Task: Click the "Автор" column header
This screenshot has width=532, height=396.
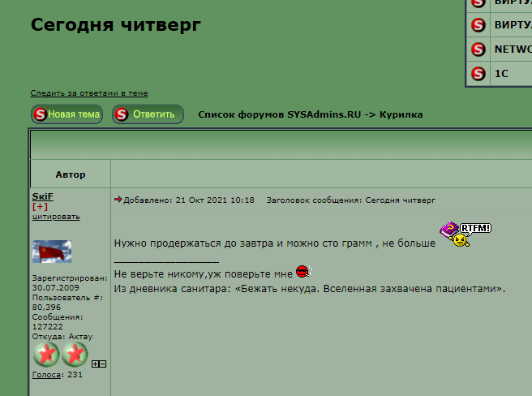Action: click(71, 174)
